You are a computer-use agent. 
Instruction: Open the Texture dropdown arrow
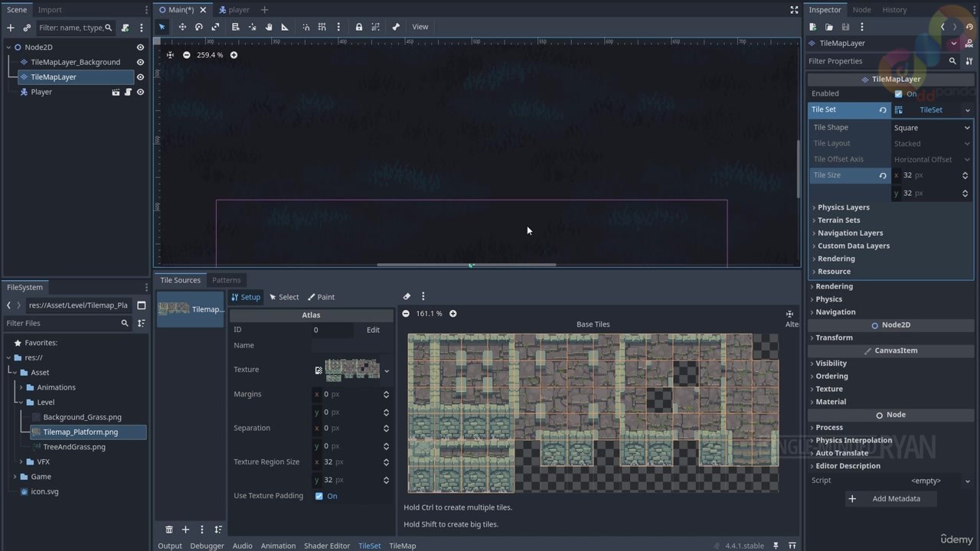(387, 371)
